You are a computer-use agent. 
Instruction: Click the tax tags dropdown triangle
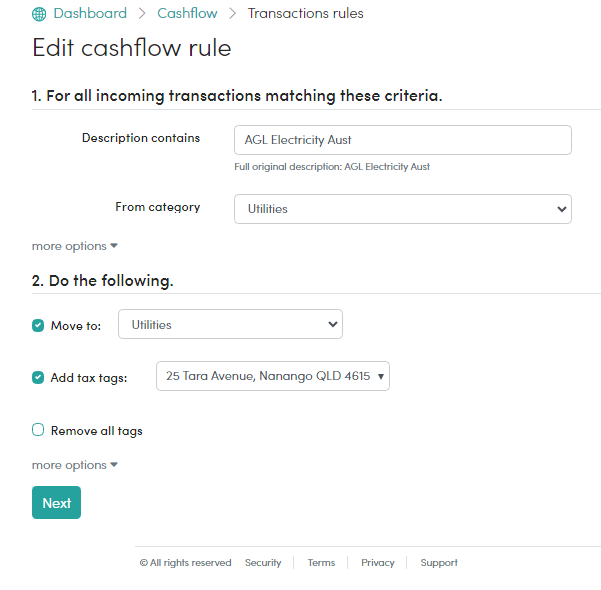pyautogui.click(x=381, y=376)
